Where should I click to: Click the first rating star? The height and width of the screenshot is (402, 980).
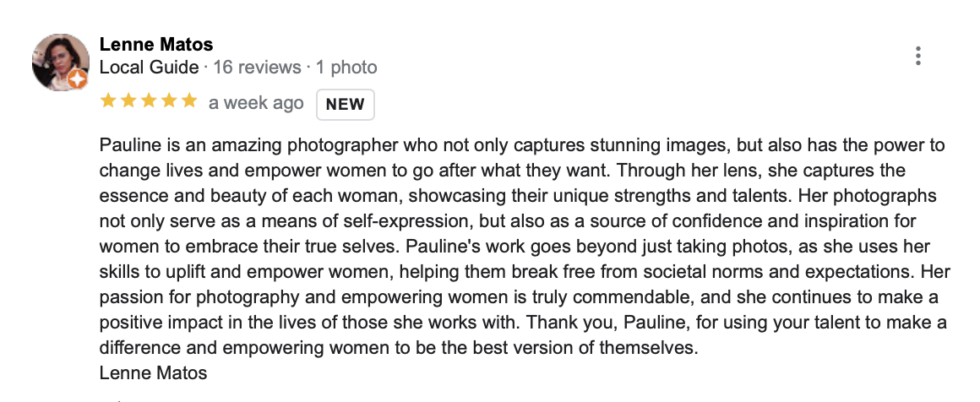click(x=107, y=102)
